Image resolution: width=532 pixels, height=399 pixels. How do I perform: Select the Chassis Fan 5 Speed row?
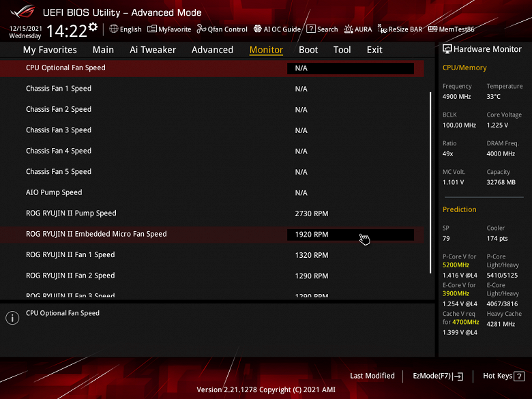tap(212, 172)
